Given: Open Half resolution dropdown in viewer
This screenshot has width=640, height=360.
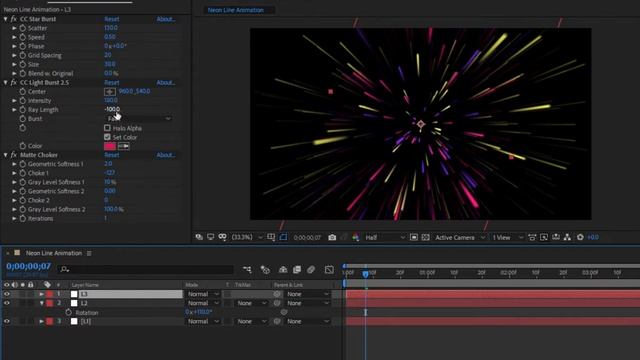Looking at the screenshot, I should 384,237.
